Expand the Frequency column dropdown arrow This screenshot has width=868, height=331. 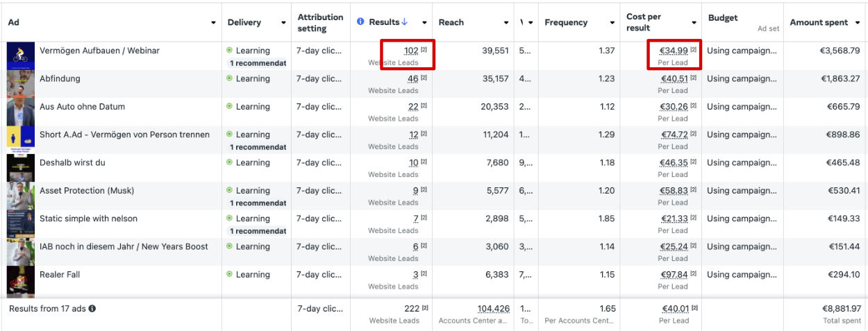pos(612,23)
